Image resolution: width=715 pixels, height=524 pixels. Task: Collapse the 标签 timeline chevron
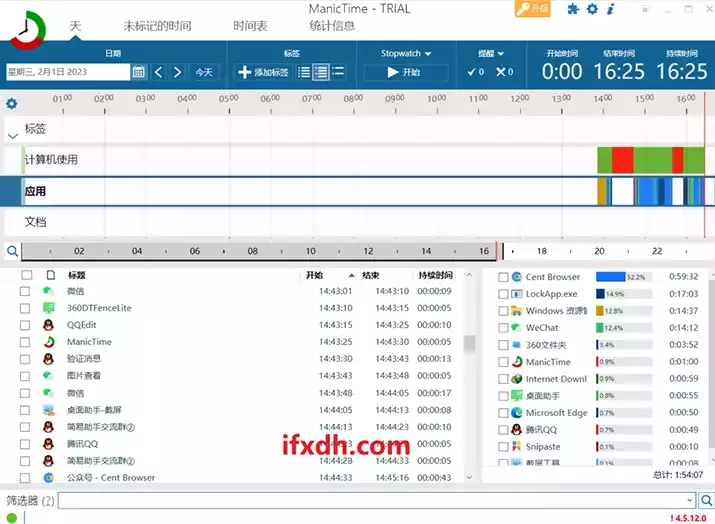point(13,136)
